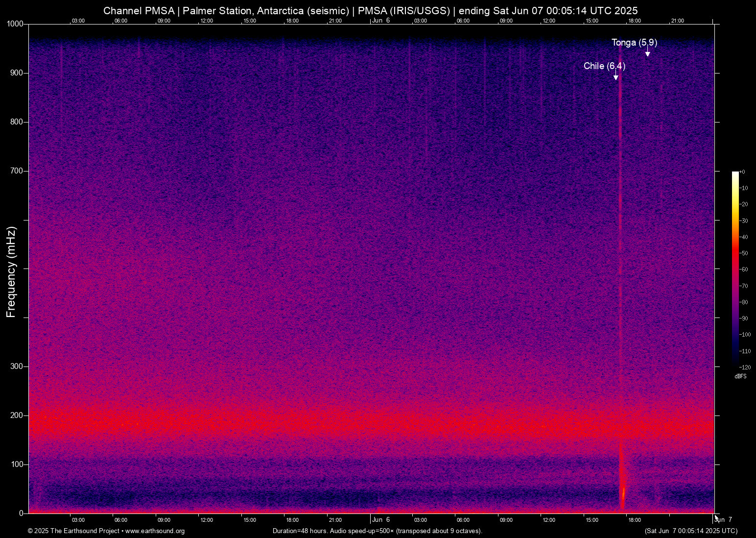
Task: Click the -120 label on the color scale
Action: click(745, 367)
